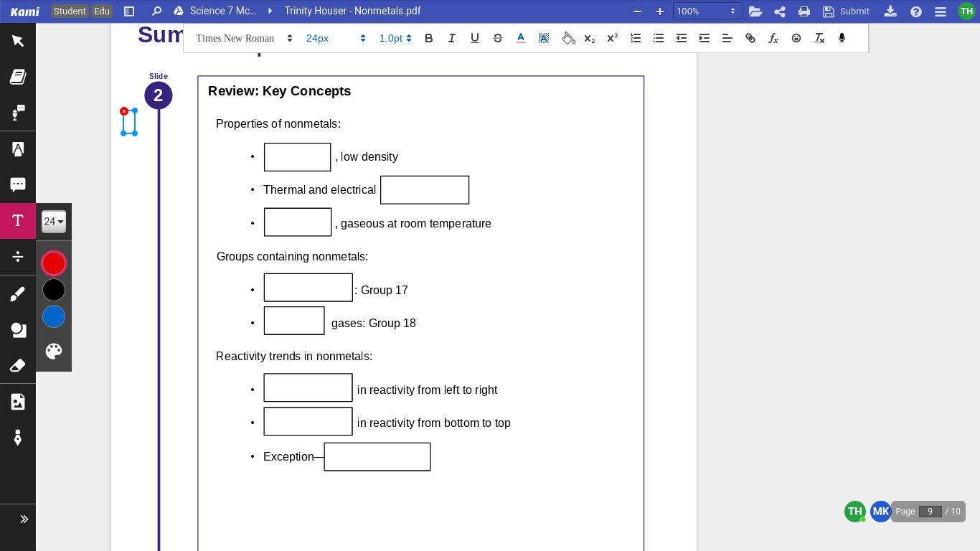This screenshot has width=980, height=551.
Task: Toggle the sidebar panel view
Action: click(129, 11)
